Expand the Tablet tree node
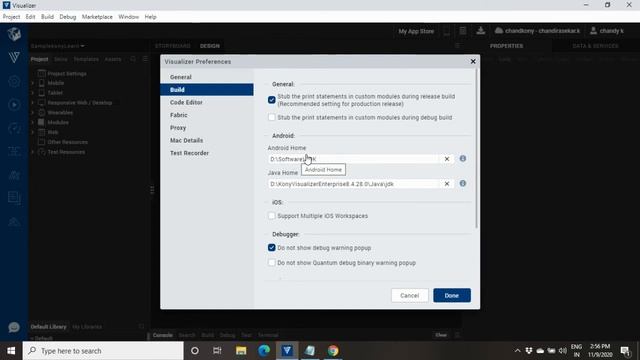 (x=33, y=93)
